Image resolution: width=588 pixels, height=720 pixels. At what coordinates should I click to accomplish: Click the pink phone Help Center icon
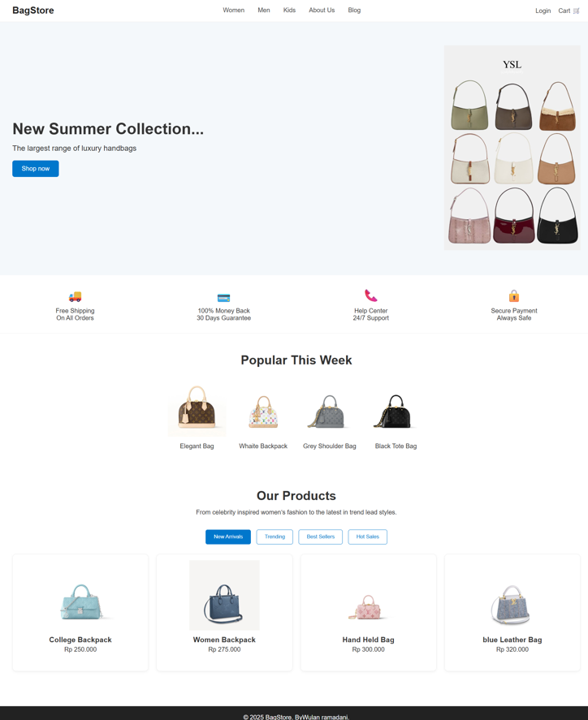pyautogui.click(x=370, y=295)
